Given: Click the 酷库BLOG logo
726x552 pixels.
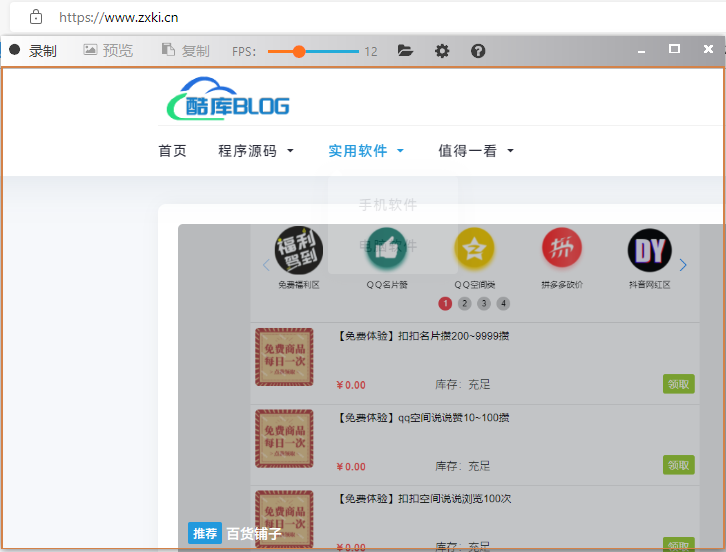Looking at the screenshot, I should click(228, 99).
